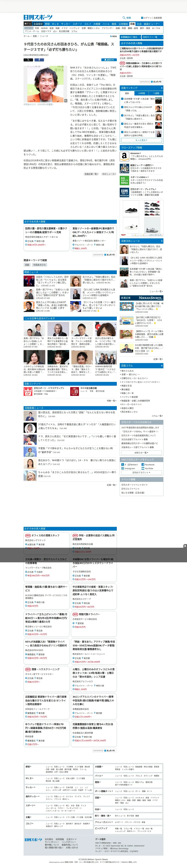Open 日刊ゴルフイベント event link
Image resolution: width=187 pixels, height=868 pixels.
(x=130, y=489)
